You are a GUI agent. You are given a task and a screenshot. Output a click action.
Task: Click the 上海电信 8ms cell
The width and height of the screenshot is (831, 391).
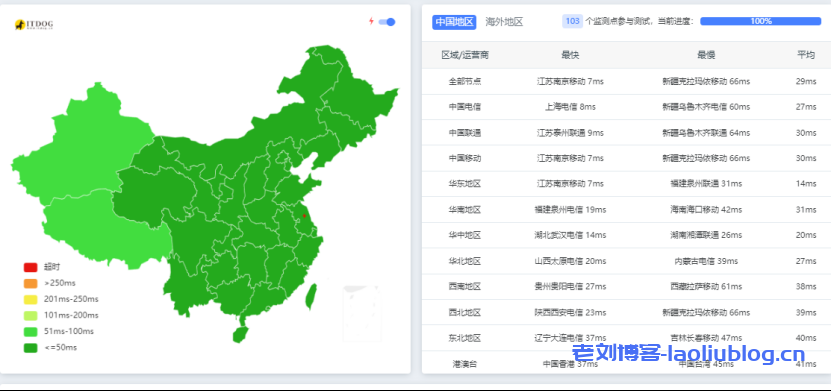[570, 107]
